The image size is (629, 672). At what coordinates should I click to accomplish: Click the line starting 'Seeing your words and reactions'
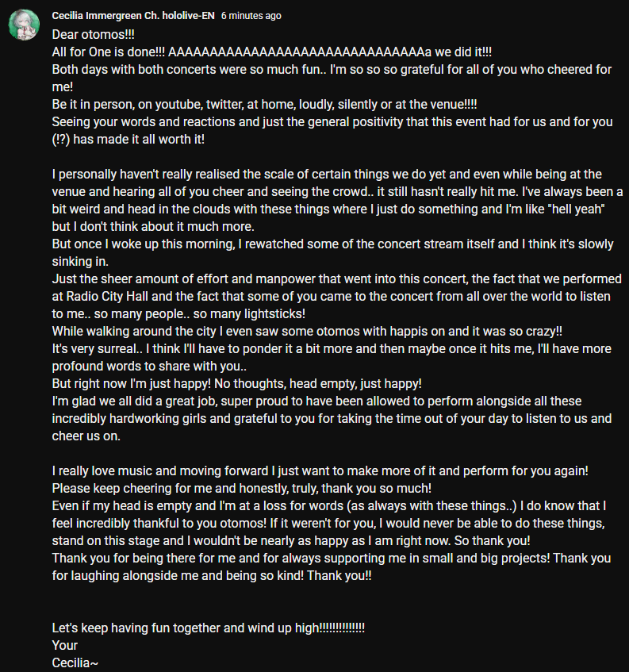point(332,131)
